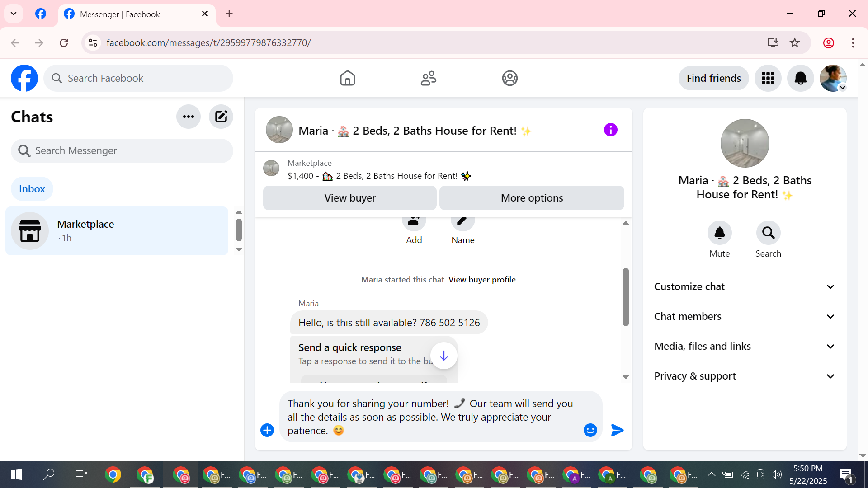The width and height of the screenshot is (868, 488).
Task: Open the Windows notification center
Action: coord(846,474)
